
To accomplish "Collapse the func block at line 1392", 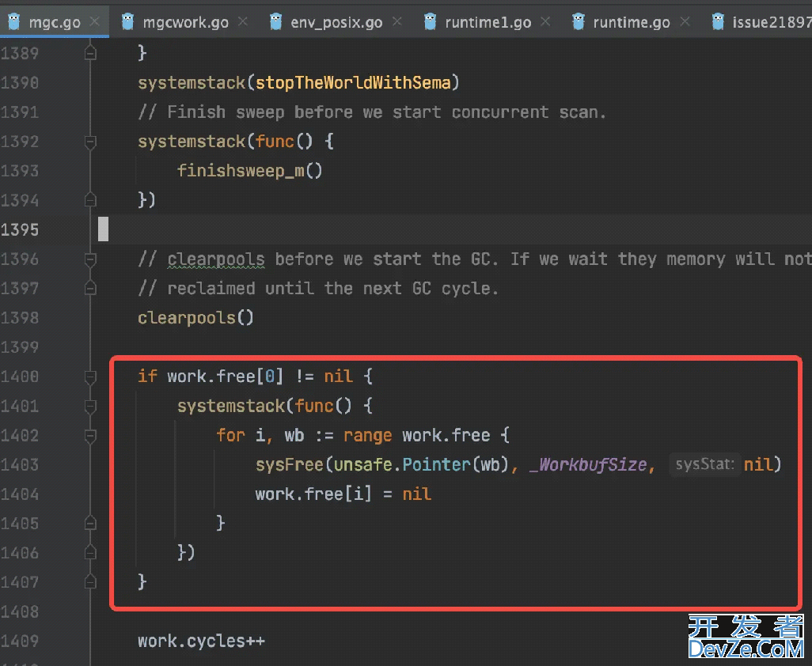I will pos(90,142).
